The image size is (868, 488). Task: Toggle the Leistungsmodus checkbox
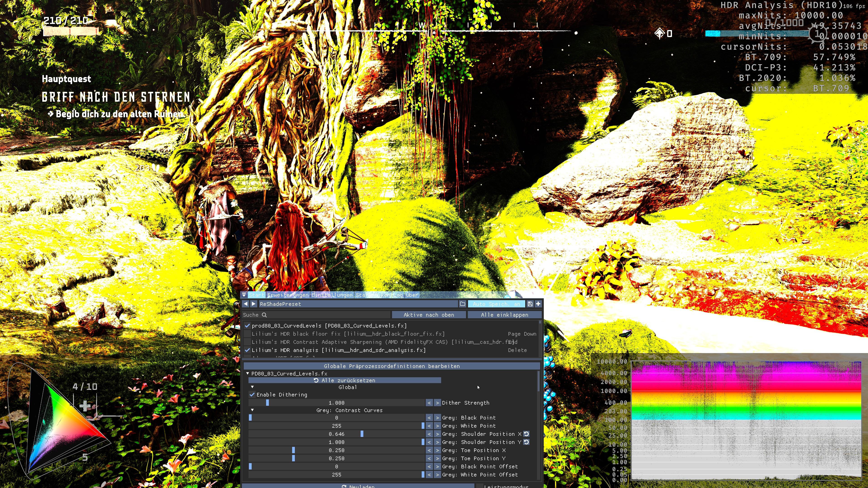point(480,486)
